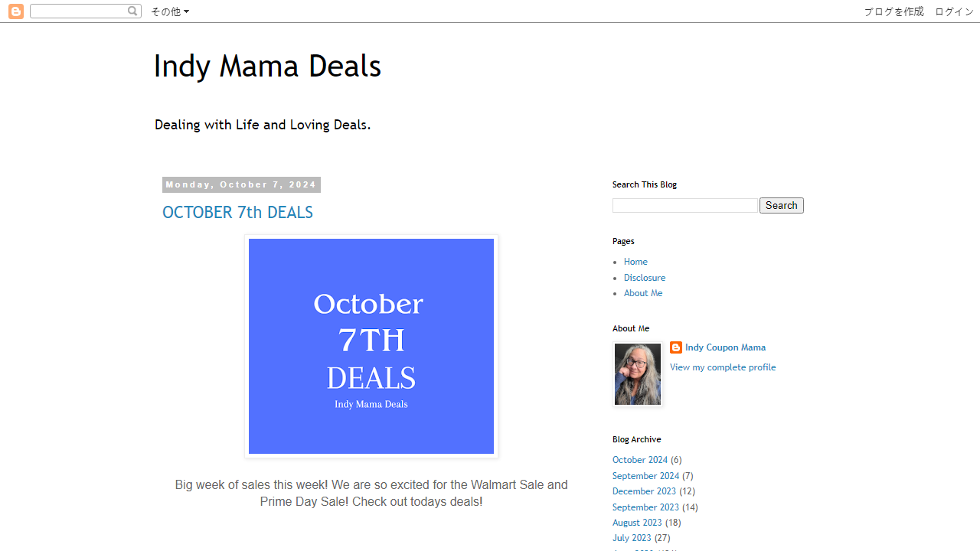Click the October 7th Deals post image

(371, 346)
